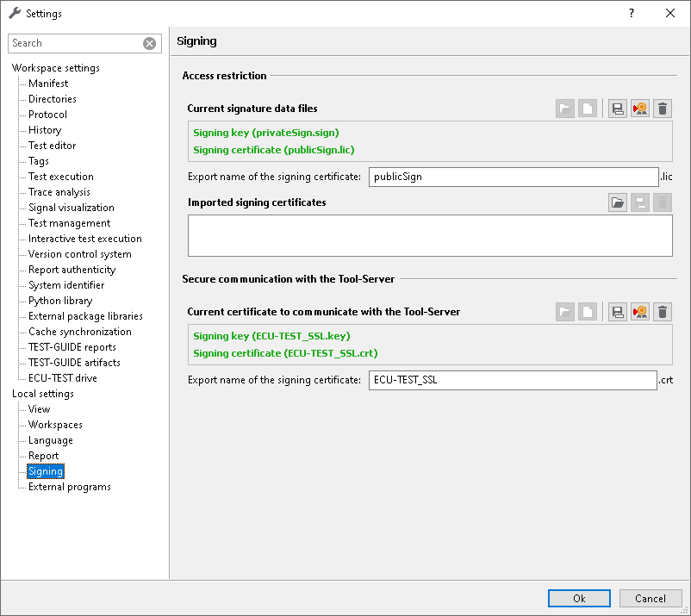Select Signing key (privateSign.sign)
691x616 pixels.
(266, 133)
